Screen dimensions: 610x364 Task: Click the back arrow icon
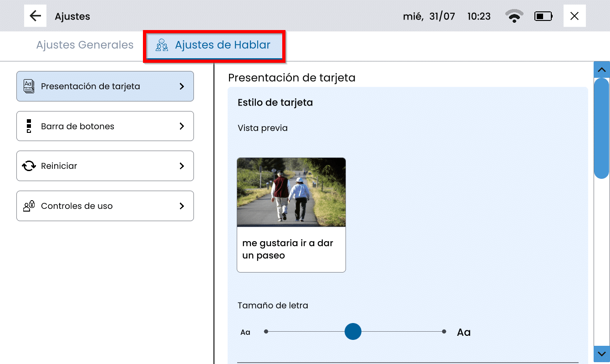(35, 16)
